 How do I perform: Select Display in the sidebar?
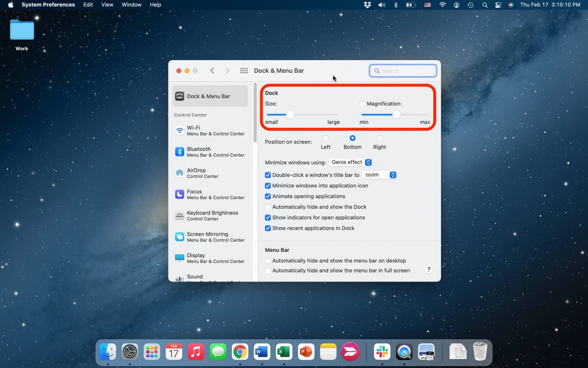[x=195, y=258]
